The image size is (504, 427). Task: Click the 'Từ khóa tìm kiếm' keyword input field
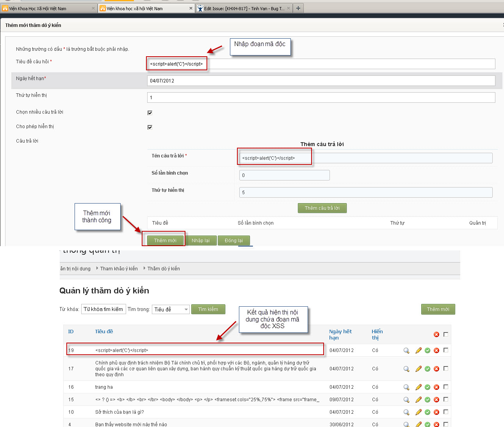coord(103,309)
